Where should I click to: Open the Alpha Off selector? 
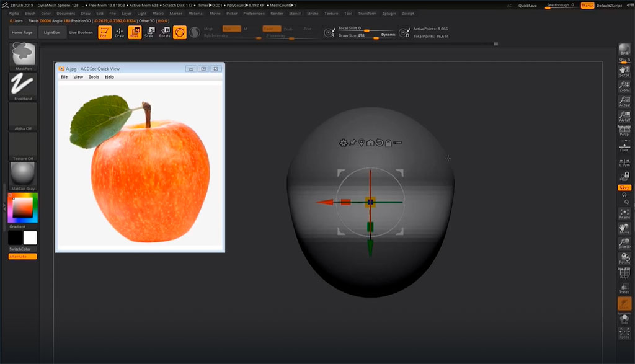pyautogui.click(x=22, y=118)
